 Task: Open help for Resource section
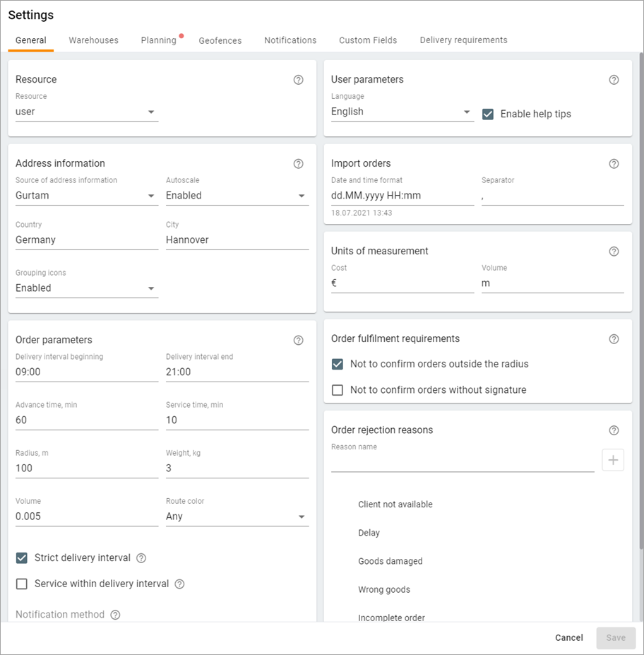point(298,80)
